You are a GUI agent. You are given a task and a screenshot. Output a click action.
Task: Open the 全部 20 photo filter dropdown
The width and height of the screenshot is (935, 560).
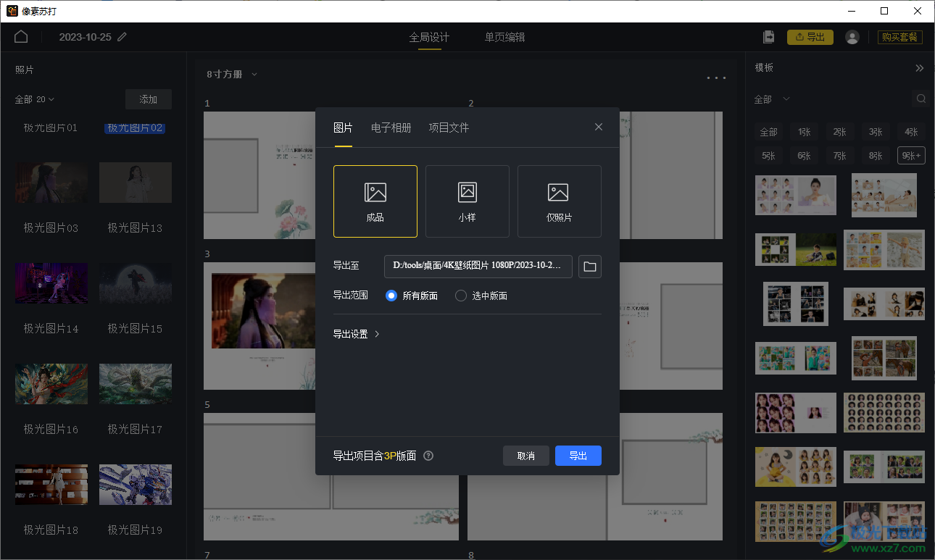coord(35,99)
